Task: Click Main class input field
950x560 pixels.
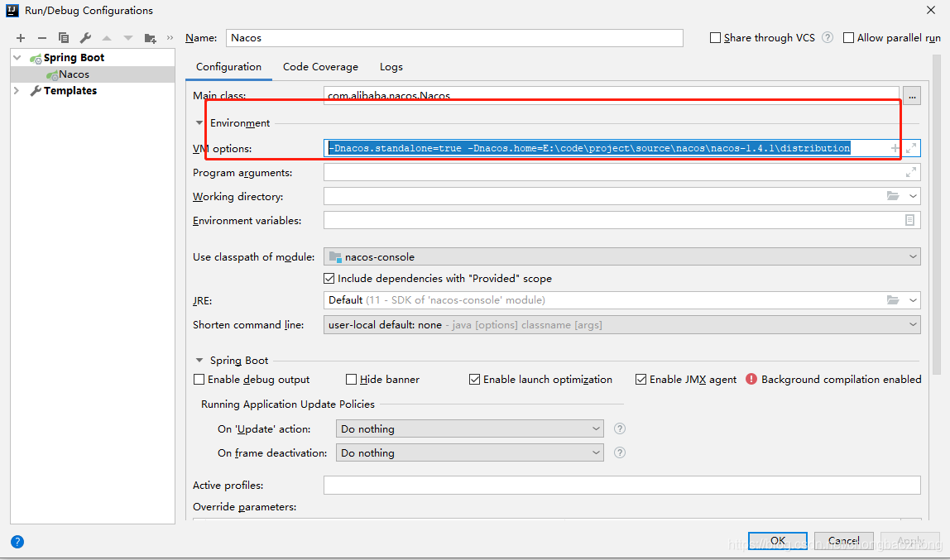Action: tap(612, 96)
